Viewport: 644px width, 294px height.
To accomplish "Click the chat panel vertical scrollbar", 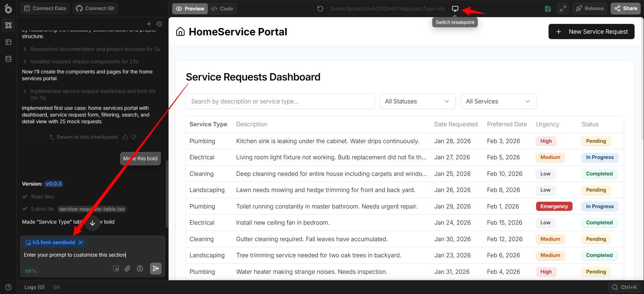I will (167, 194).
